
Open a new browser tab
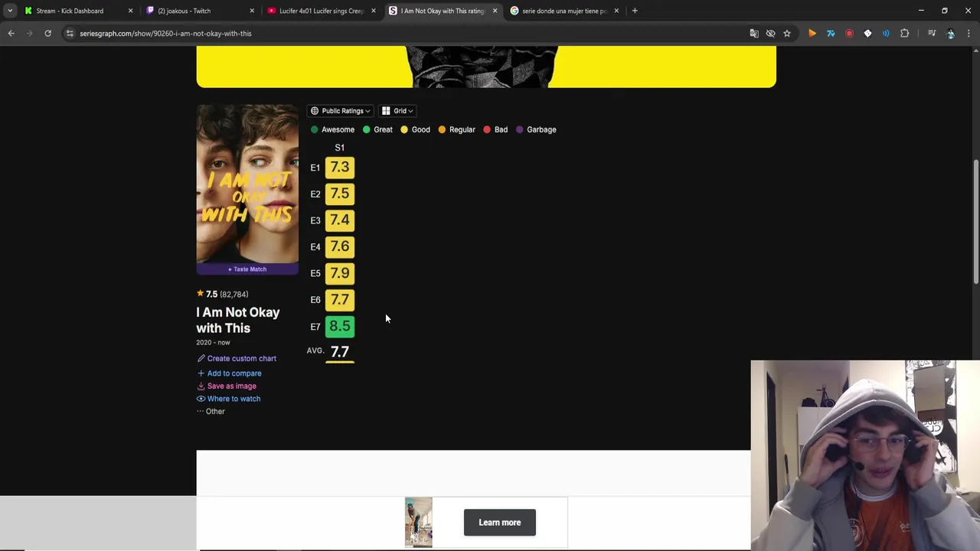[635, 11]
